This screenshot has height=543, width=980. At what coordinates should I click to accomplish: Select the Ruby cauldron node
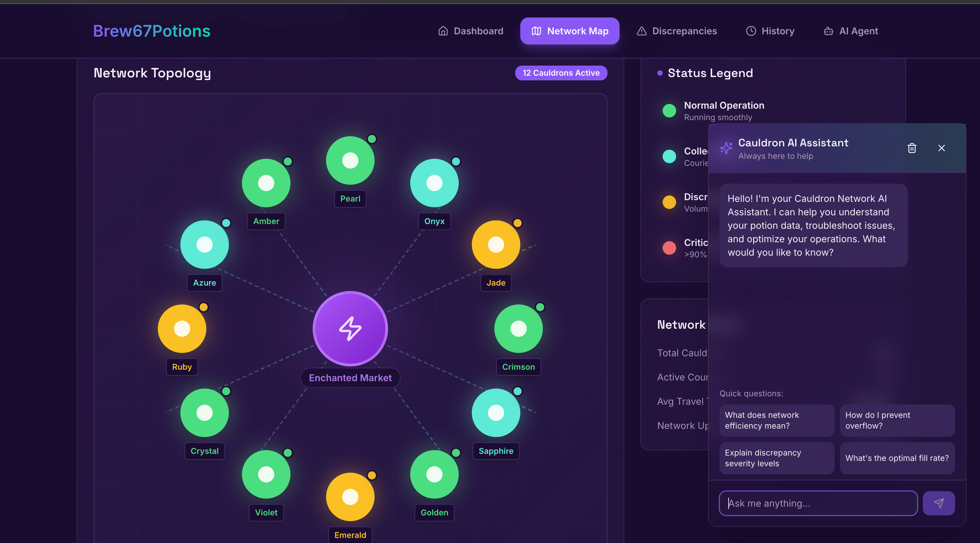click(x=182, y=329)
